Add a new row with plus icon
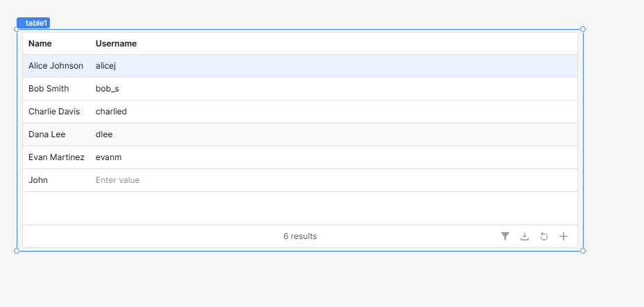 [563, 236]
